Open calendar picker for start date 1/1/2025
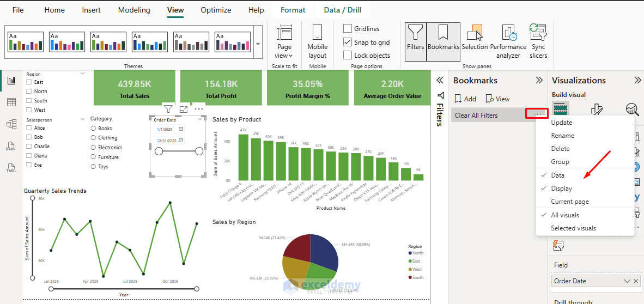 tap(181, 130)
